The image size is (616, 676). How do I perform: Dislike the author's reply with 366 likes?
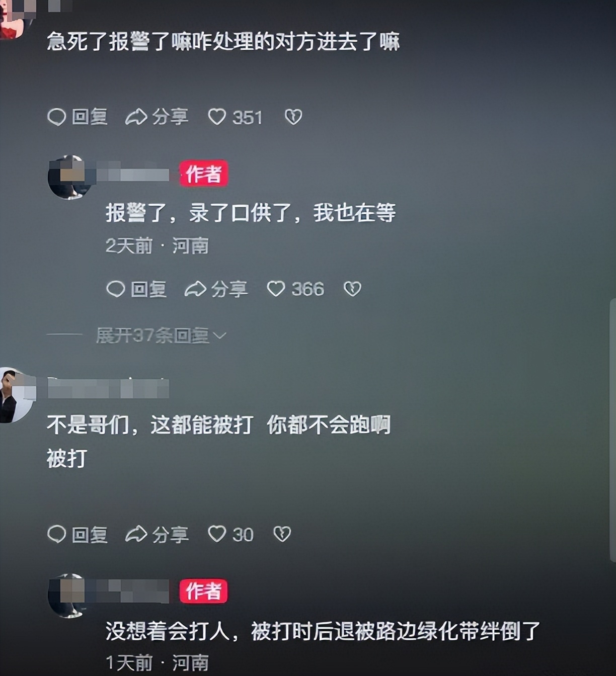[352, 289]
